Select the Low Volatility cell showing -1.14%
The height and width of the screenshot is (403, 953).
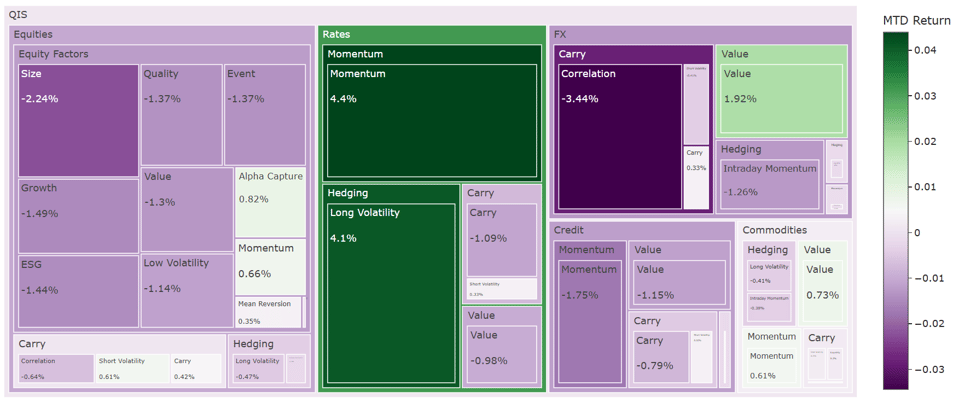(x=187, y=291)
